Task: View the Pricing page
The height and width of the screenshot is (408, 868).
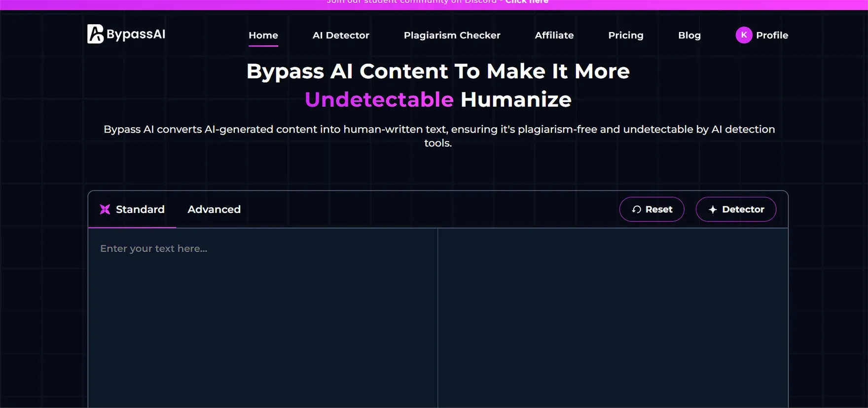Action: point(625,36)
